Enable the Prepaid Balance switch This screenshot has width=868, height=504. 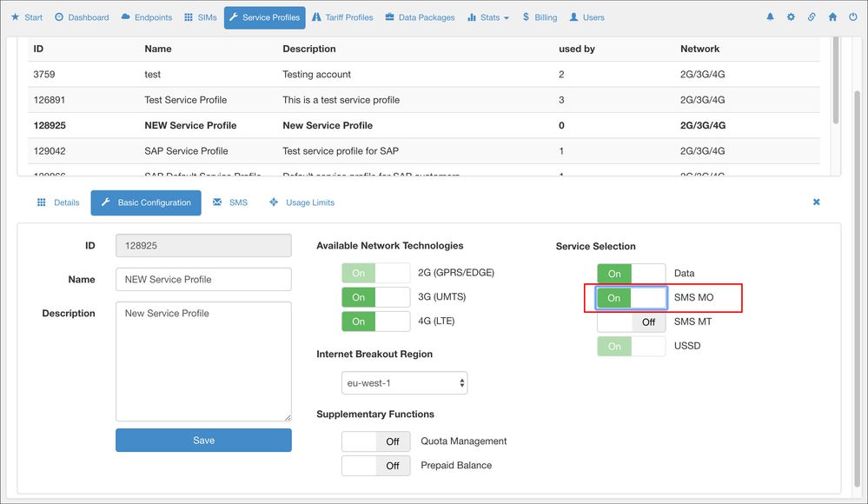tap(376, 466)
